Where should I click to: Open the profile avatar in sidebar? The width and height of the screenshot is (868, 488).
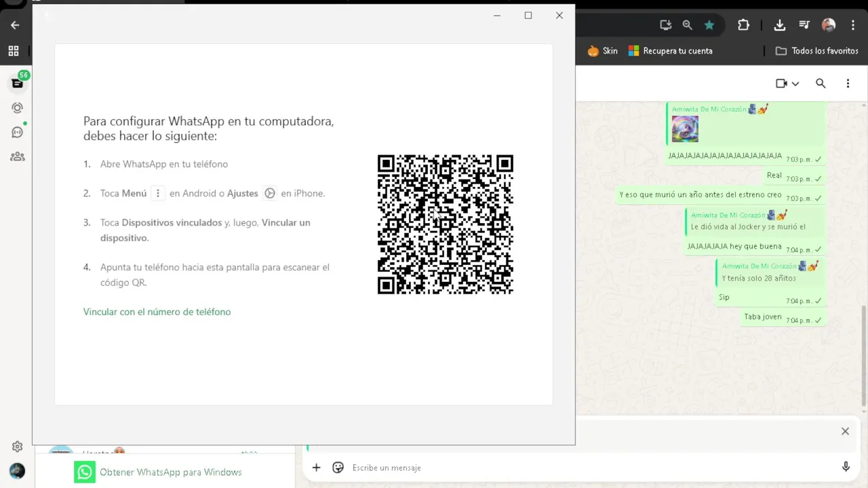[x=18, y=470]
